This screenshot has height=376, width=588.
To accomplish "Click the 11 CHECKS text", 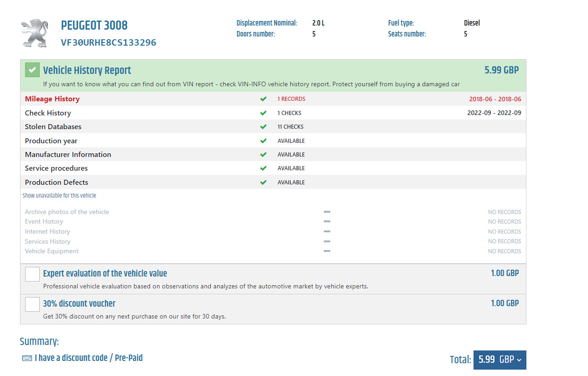I will pos(291,127).
